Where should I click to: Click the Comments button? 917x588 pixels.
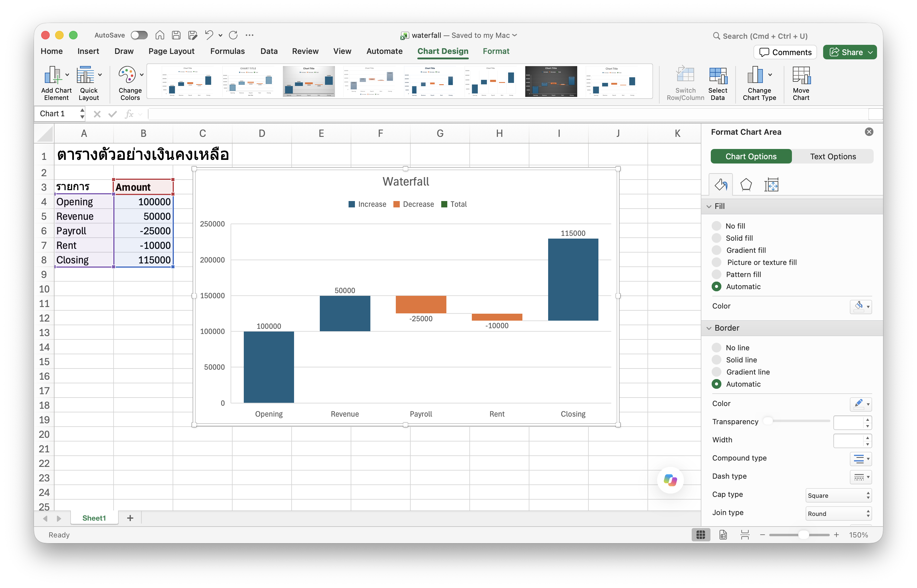click(x=785, y=52)
